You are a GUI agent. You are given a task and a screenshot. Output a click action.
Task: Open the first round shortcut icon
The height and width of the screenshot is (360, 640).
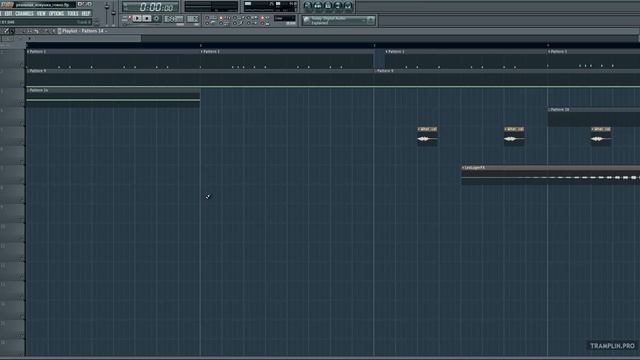(x=308, y=5)
